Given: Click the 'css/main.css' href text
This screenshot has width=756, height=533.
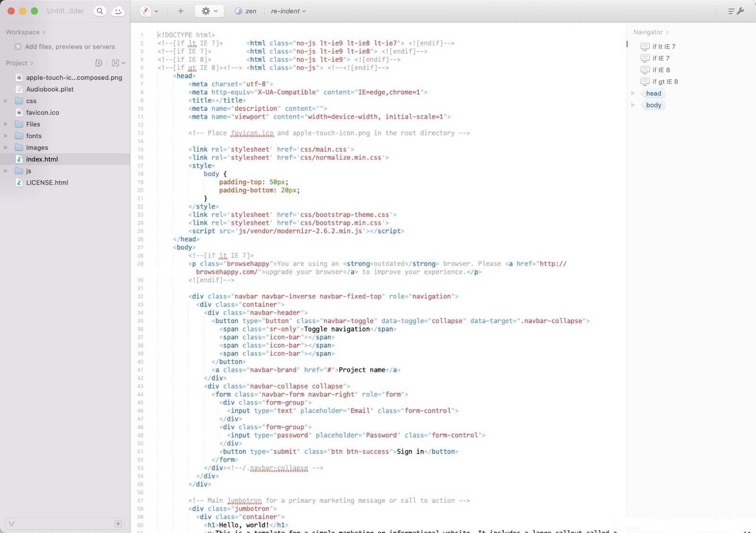Looking at the screenshot, I should (x=326, y=149).
